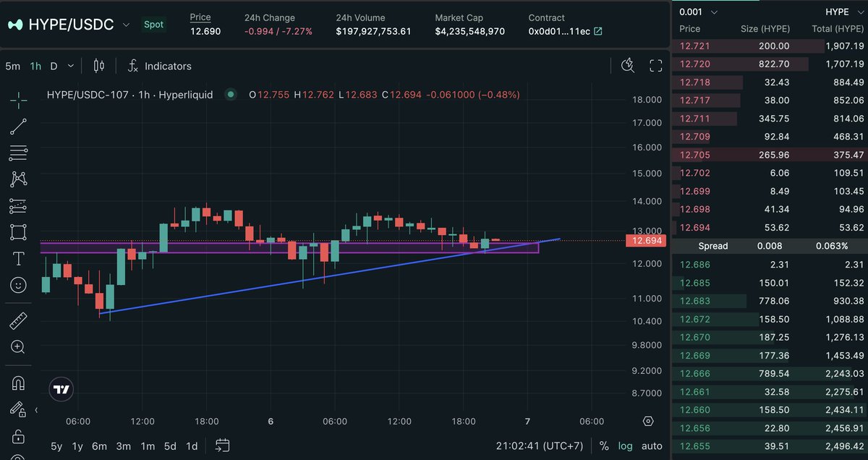Open contract address external link icon
The width and height of the screenshot is (868, 460).
tap(598, 31)
